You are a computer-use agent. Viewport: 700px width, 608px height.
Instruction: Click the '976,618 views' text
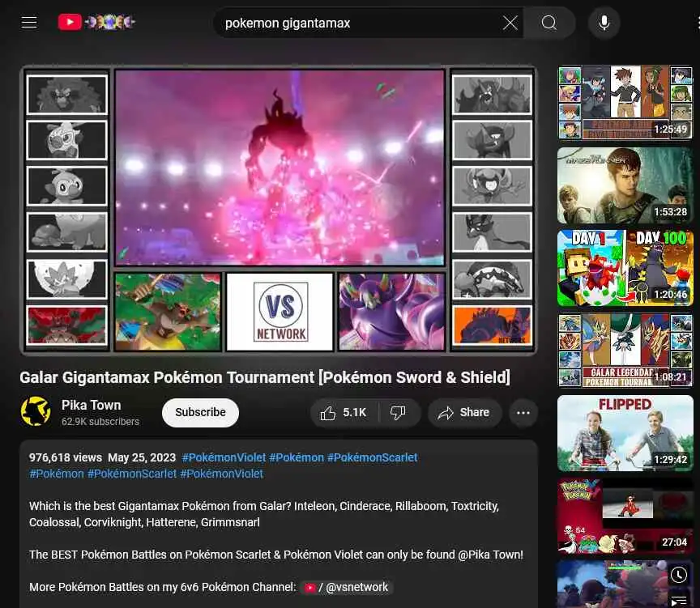[x=66, y=457]
